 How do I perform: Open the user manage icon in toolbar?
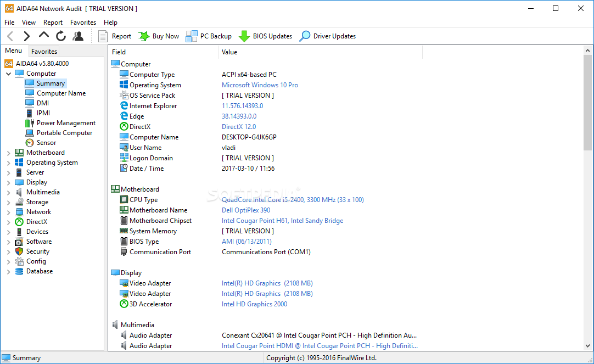pyautogui.click(x=79, y=36)
